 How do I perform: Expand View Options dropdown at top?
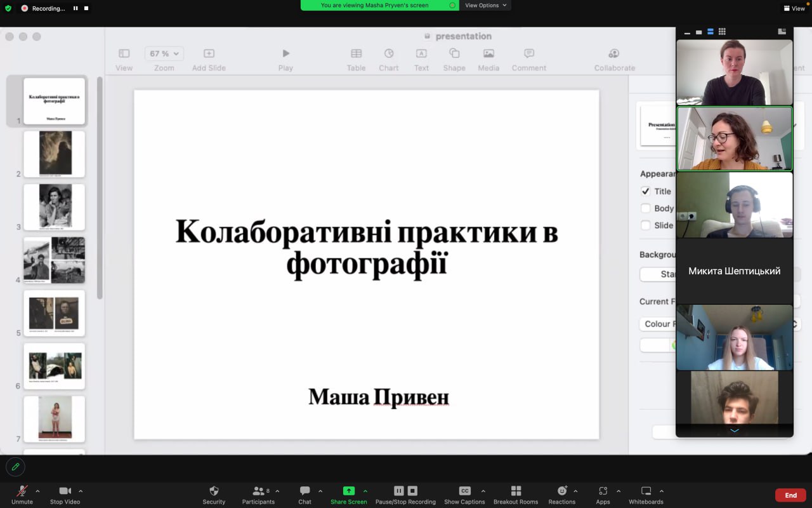[x=486, y=5]
